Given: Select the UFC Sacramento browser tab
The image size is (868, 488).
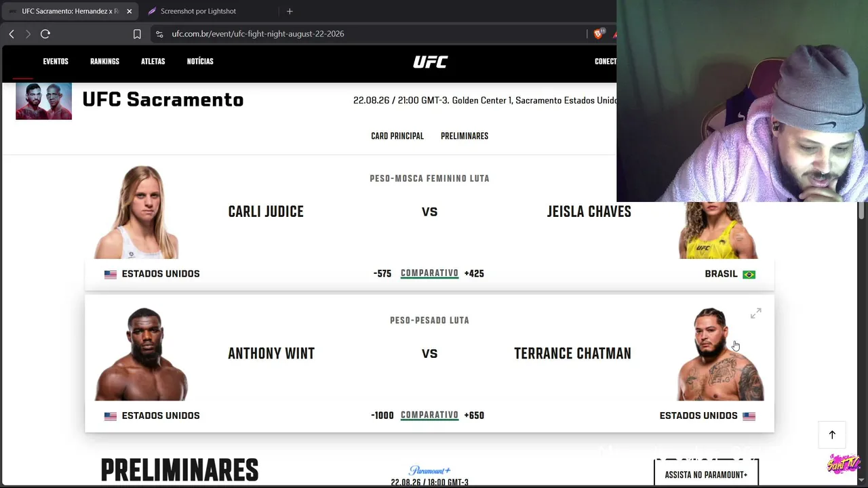Looking at the screenshot, I should [70, 12].
